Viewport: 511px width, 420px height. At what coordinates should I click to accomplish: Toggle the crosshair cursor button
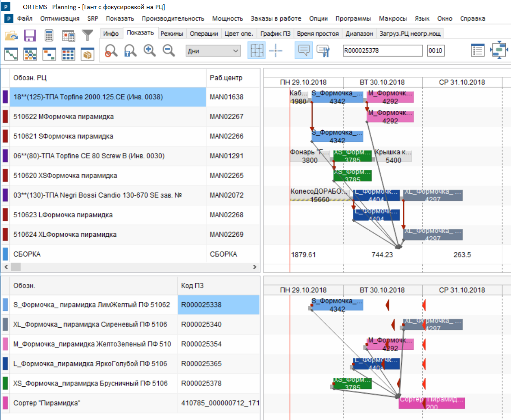(276, 50)
